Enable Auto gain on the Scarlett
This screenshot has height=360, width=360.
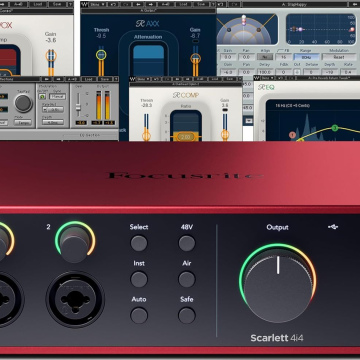[x=139, y=315]
